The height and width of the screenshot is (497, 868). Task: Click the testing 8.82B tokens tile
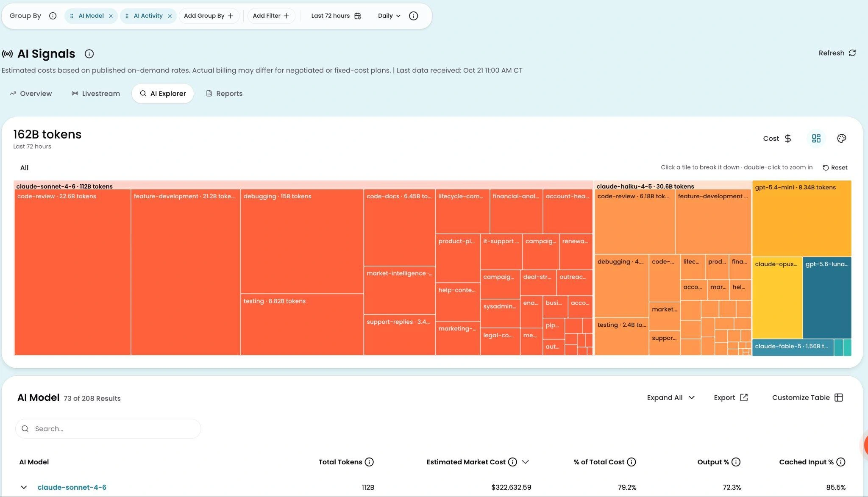302,325
